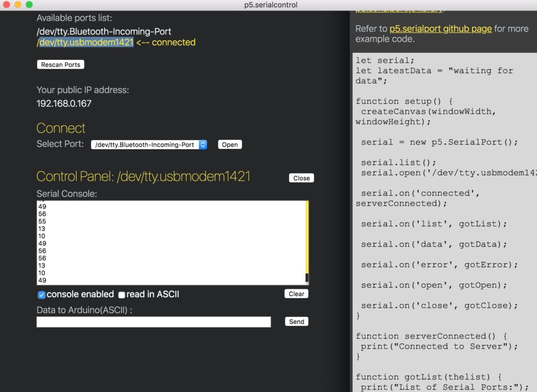Click the "serial.on('list', gotList);" code line
Viewport: 537px width, 392px height.
[x=434, y=224]
